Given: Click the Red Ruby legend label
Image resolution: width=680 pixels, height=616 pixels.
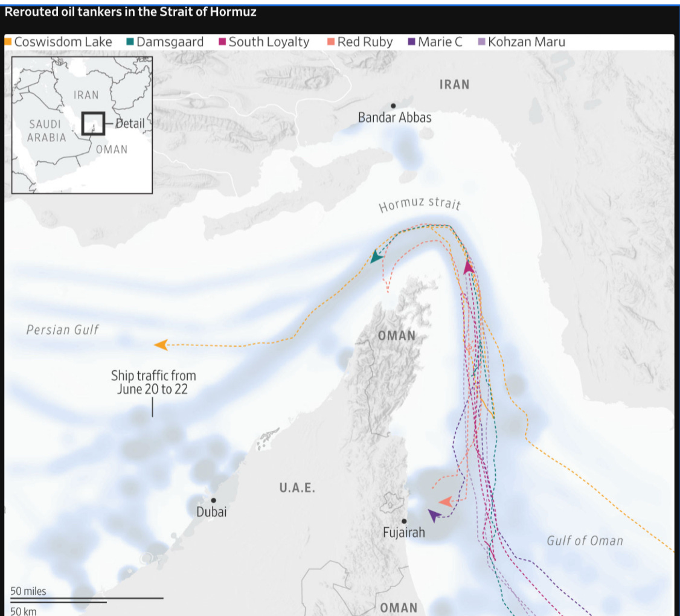Looking at the screenshot, I should pyautogui.click(x=365, y=42).
